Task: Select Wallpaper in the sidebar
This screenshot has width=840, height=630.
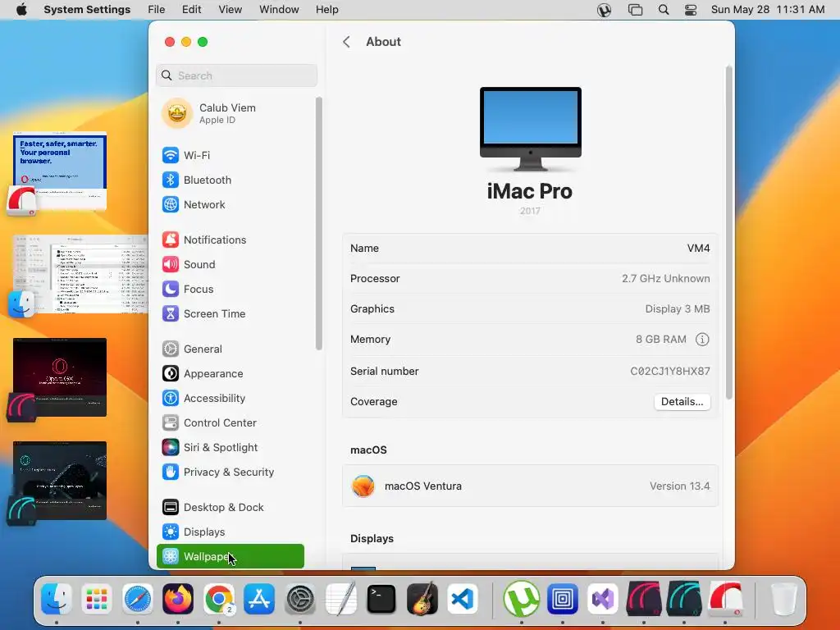Action: tap(231, 557)
